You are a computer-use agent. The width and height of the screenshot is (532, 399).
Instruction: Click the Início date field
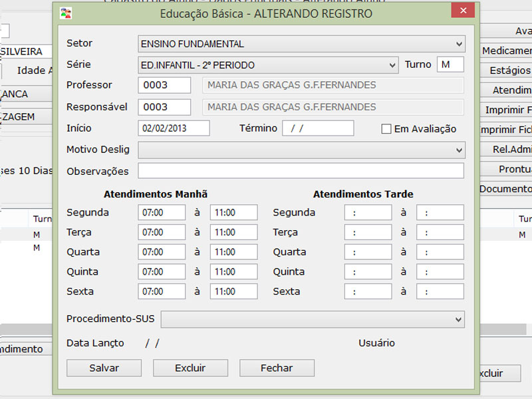174,128
